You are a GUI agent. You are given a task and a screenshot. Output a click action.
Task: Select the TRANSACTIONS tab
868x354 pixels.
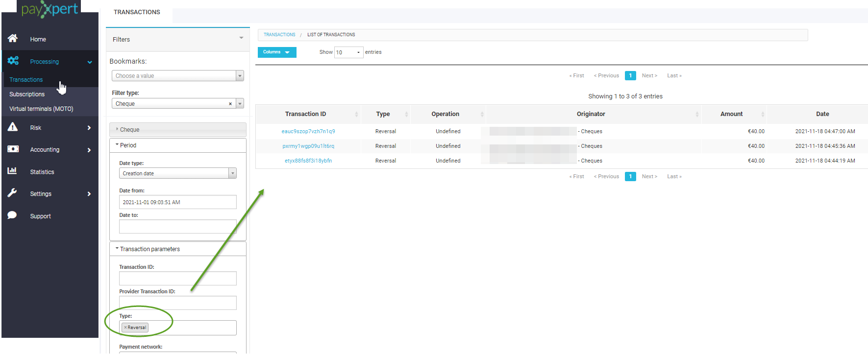137,12
